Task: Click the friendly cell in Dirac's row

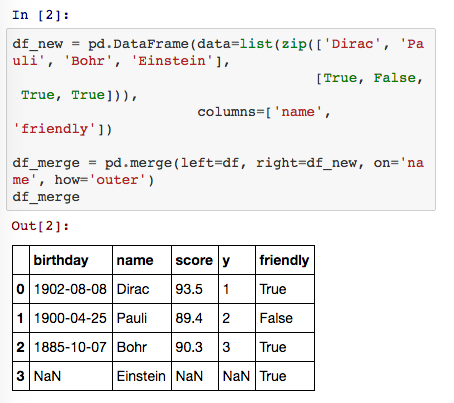Action: click(285, 289)
